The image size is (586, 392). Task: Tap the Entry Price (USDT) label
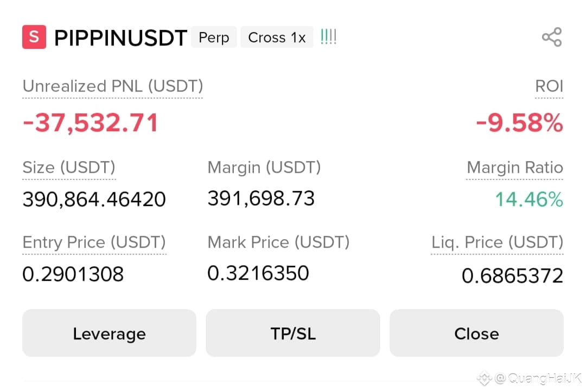[x=94, y=242]
